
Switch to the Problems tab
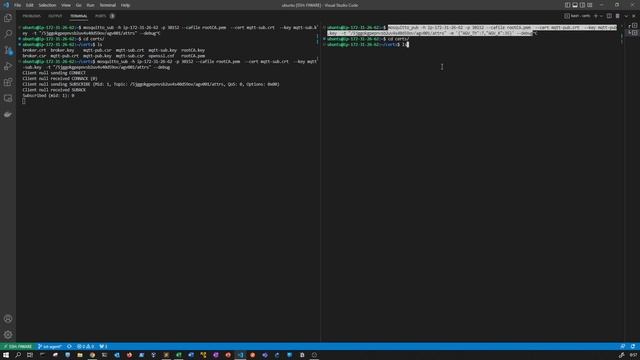click(x=31, y=16)
